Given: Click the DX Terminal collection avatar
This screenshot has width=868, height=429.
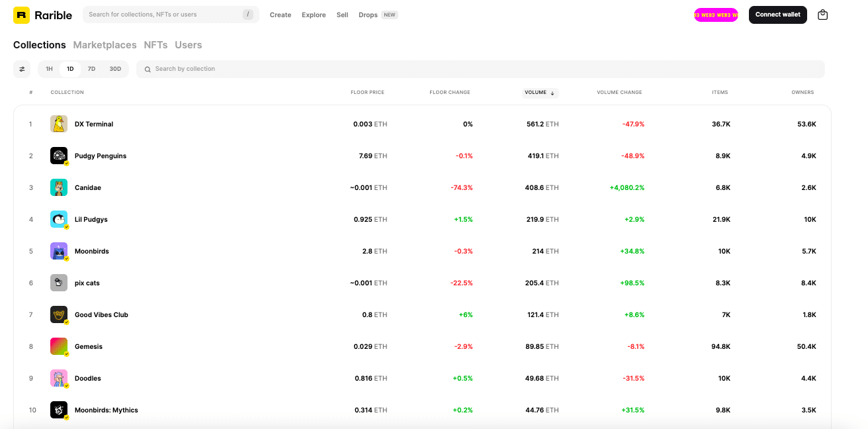Looking at the screenshot, I should (59, 124).
